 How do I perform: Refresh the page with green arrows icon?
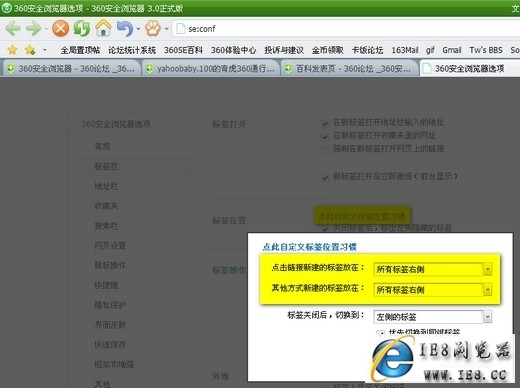pos(82,28)
